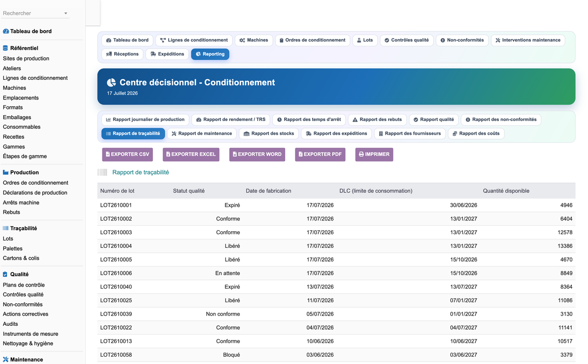Open Rapport de maintenance
This screenshot has width=588, height=364.
202,133
